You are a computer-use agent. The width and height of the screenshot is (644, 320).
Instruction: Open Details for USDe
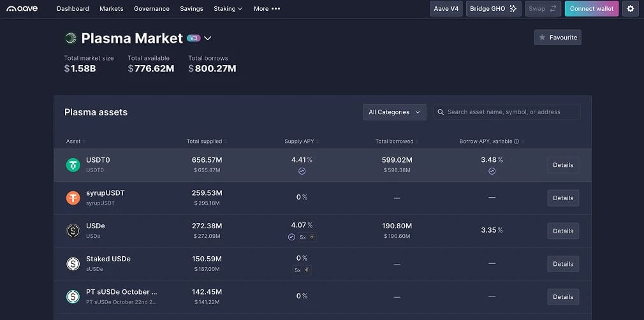(x=563, y=231)
